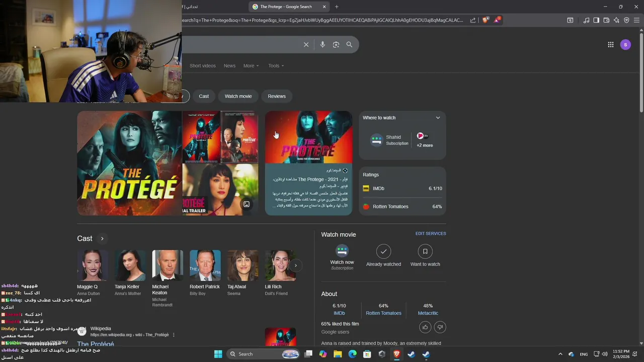Screen dimensions: 644x362
Task: Click the thumbs down dislike icon
Action: pos(440,327)
